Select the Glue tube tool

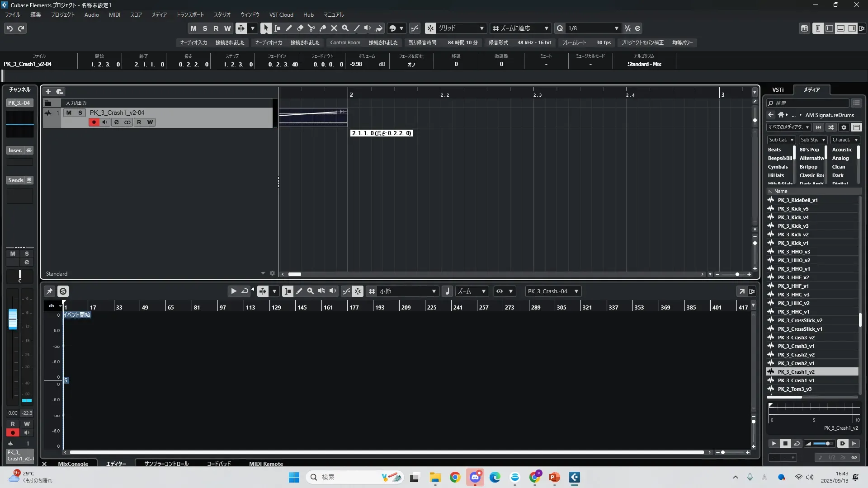[322, 28]
